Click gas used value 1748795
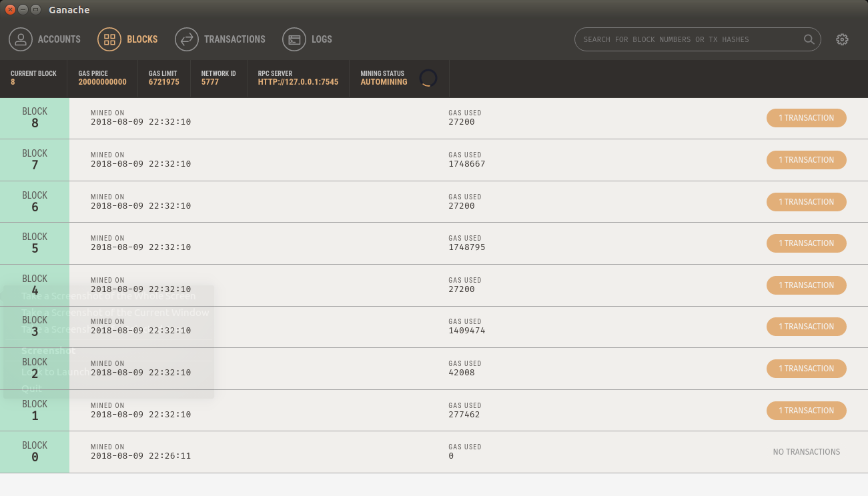Viewport: 868px width, 496px height. pos(467,247)
